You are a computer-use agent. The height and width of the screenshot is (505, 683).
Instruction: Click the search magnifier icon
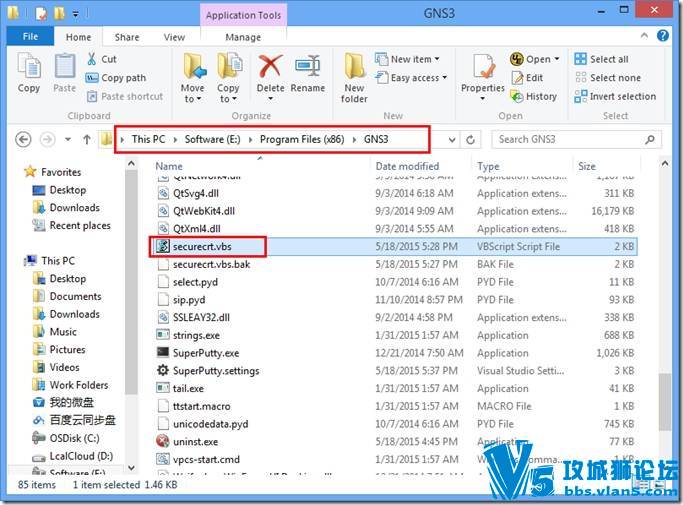coord(650,139)
